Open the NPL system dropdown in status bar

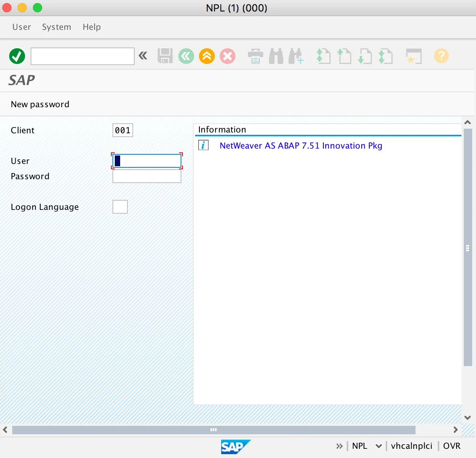click(x=378, y=446)
